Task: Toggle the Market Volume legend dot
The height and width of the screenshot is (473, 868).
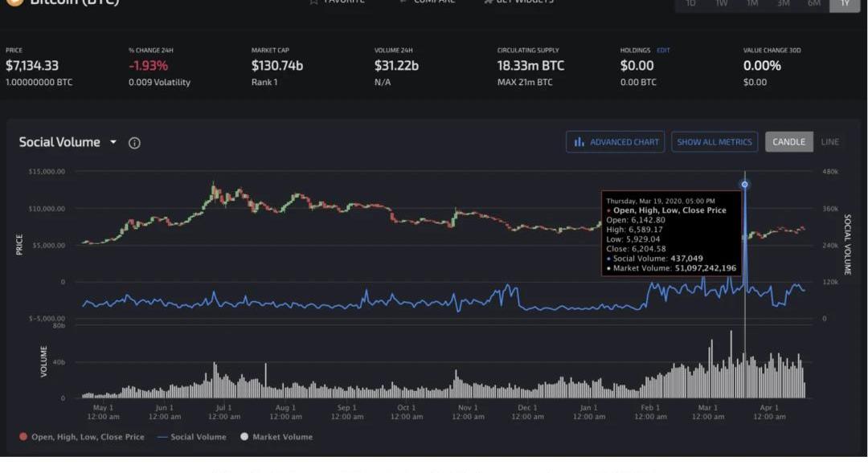Action: 244,437
